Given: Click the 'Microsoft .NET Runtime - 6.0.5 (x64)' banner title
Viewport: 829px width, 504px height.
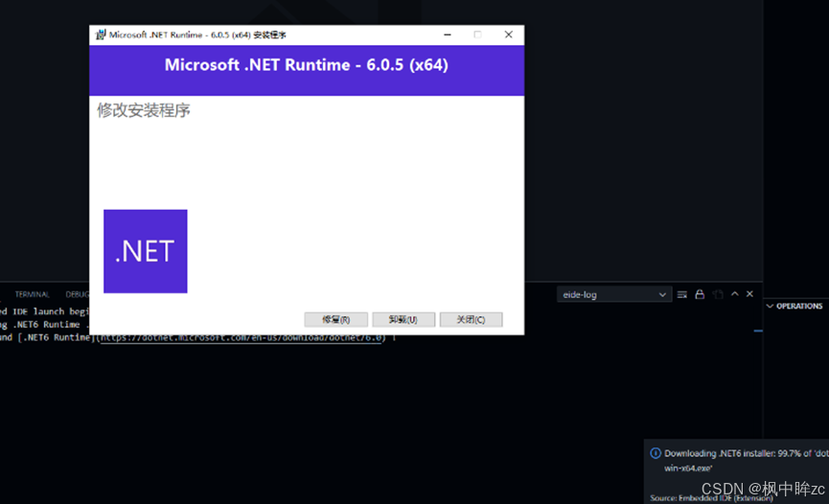Looking at the screenshot, I should coord(306,65).
